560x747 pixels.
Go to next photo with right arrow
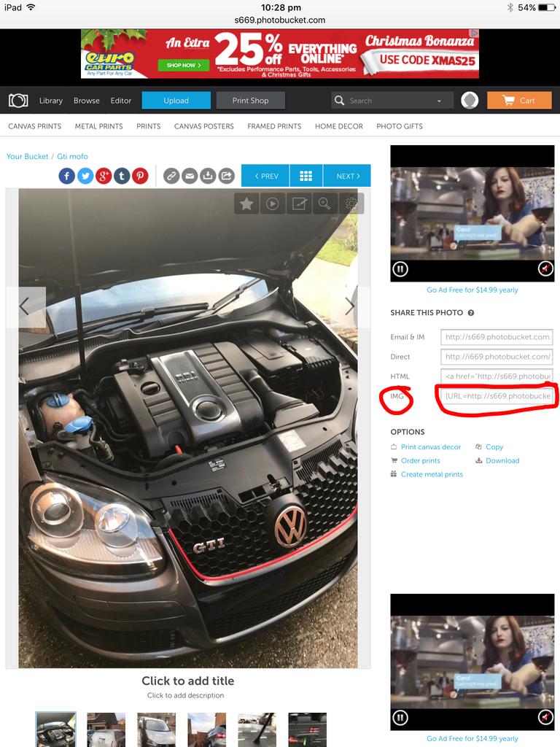click(351, 306)
